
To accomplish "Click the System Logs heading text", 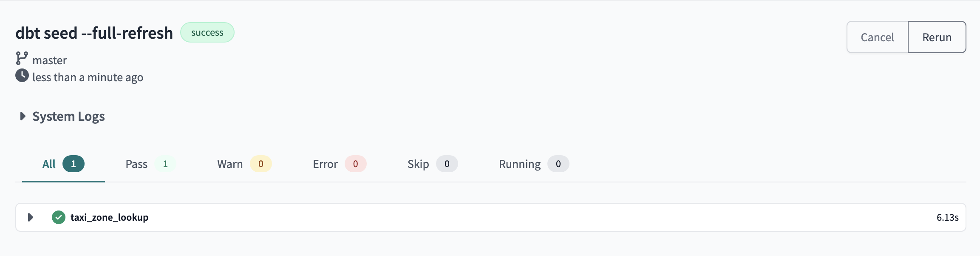I will pos(68,117).
